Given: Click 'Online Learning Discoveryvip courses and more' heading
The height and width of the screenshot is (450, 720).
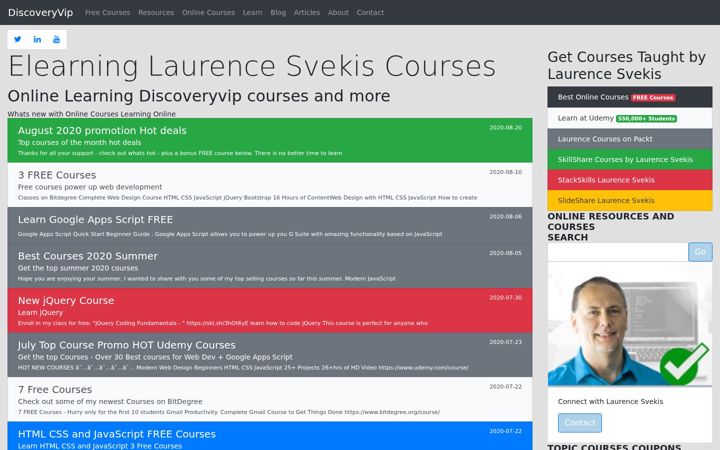Looking at the screenshot, I should tap(199, 96).
